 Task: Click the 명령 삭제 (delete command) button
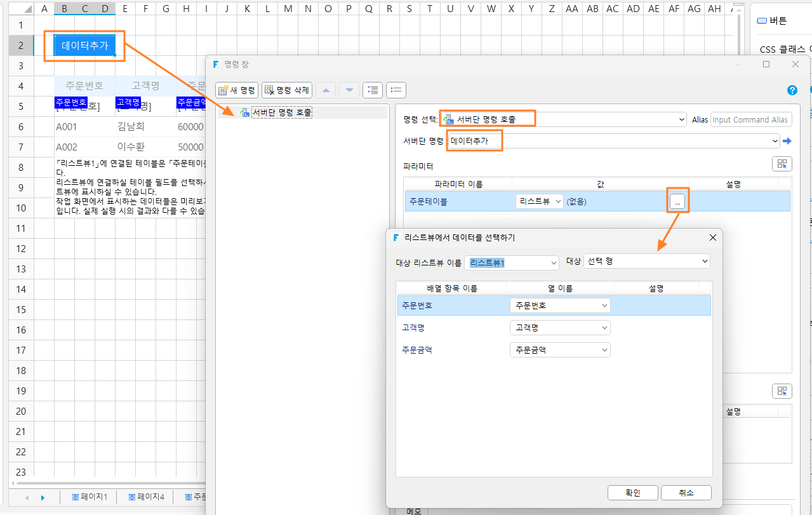click(286, 90)
